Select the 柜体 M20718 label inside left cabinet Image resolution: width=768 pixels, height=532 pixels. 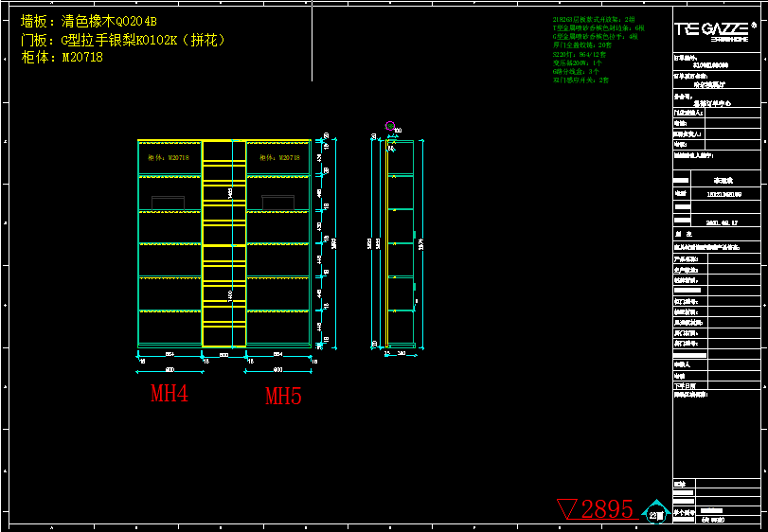[169, 158]
